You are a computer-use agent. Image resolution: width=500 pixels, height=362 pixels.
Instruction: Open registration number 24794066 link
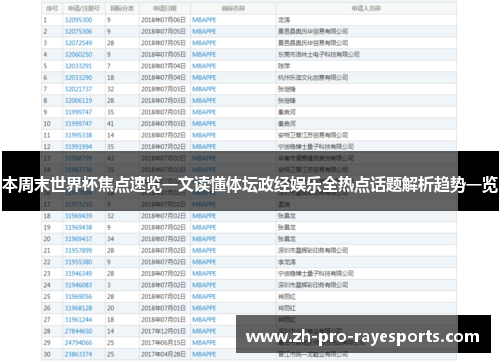78,343
